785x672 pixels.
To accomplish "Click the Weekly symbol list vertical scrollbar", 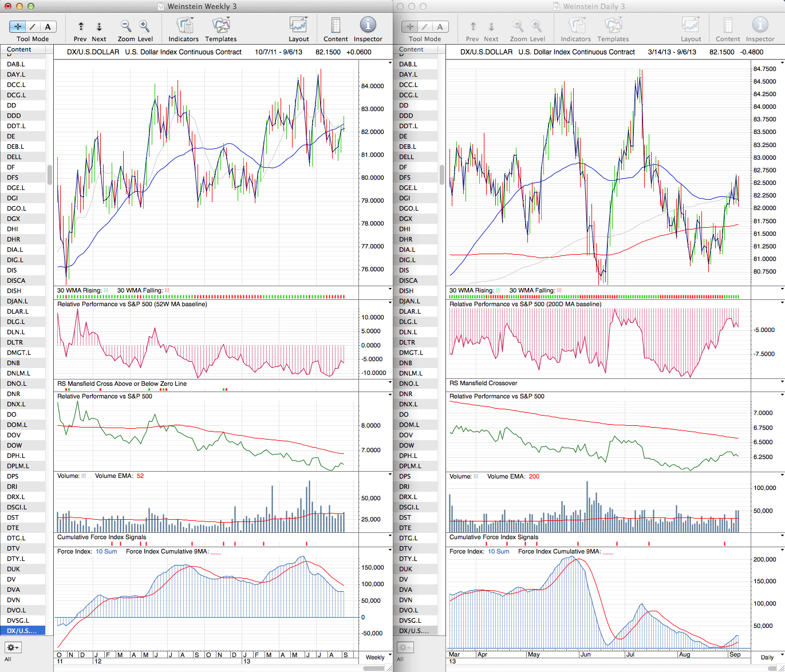I will pyautogui.click(x=50, y=175).
